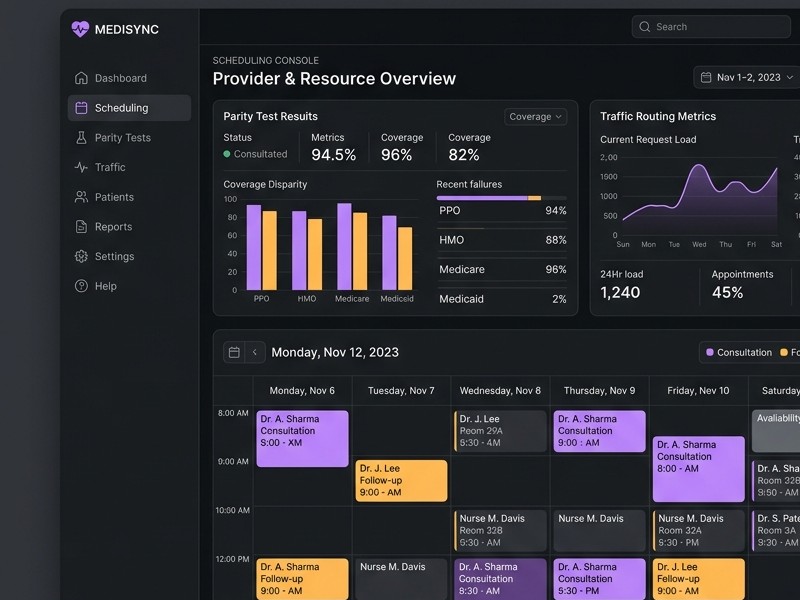Go to Traffic section
The height and width of the screenshot is (600, 800).
[130, 167]
